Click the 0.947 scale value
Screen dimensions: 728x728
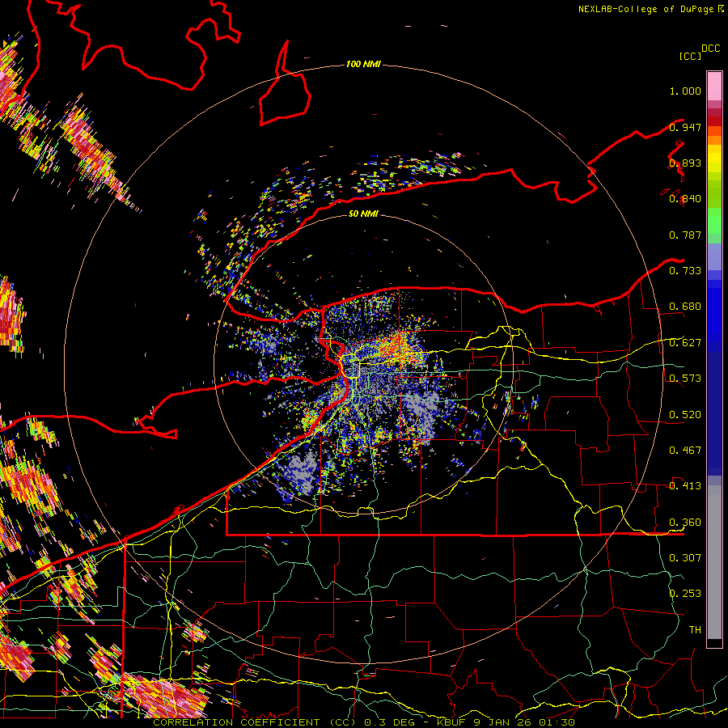tap(685, 127)
